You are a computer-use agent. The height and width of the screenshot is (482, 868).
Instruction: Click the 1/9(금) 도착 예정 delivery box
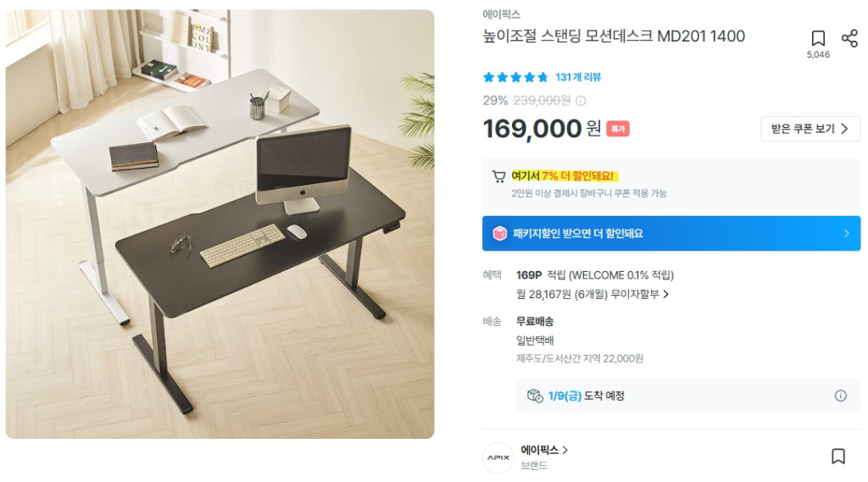688,396
